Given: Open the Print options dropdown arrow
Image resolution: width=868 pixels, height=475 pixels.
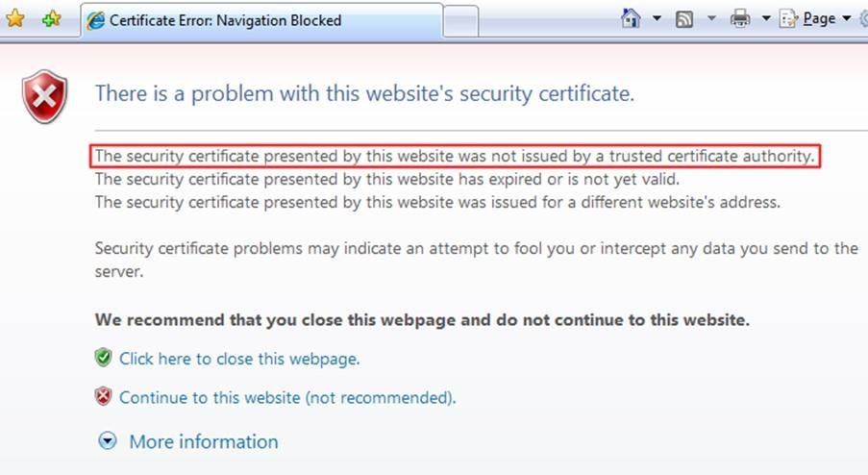Looking at the screenshot, I should [766, 19].
